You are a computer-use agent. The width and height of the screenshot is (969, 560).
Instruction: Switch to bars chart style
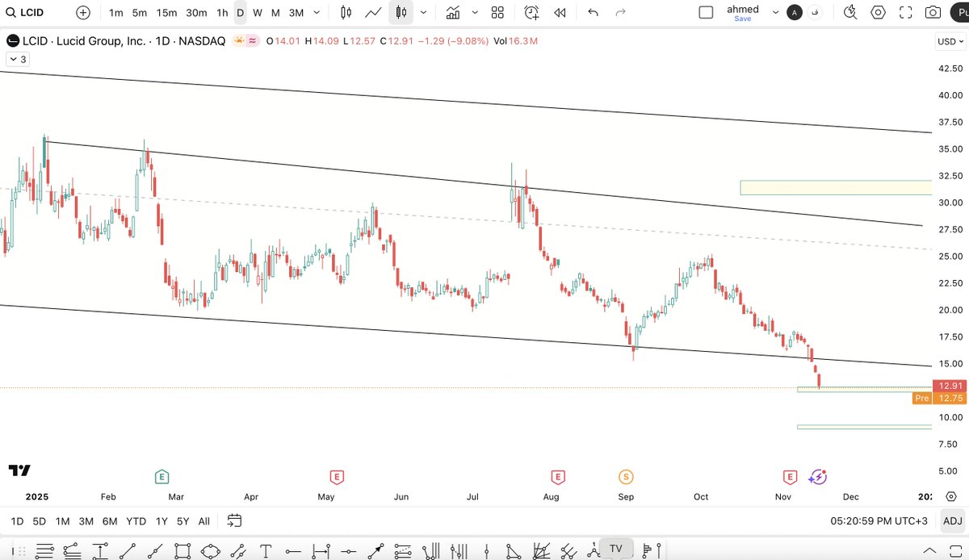coord(346,12)
